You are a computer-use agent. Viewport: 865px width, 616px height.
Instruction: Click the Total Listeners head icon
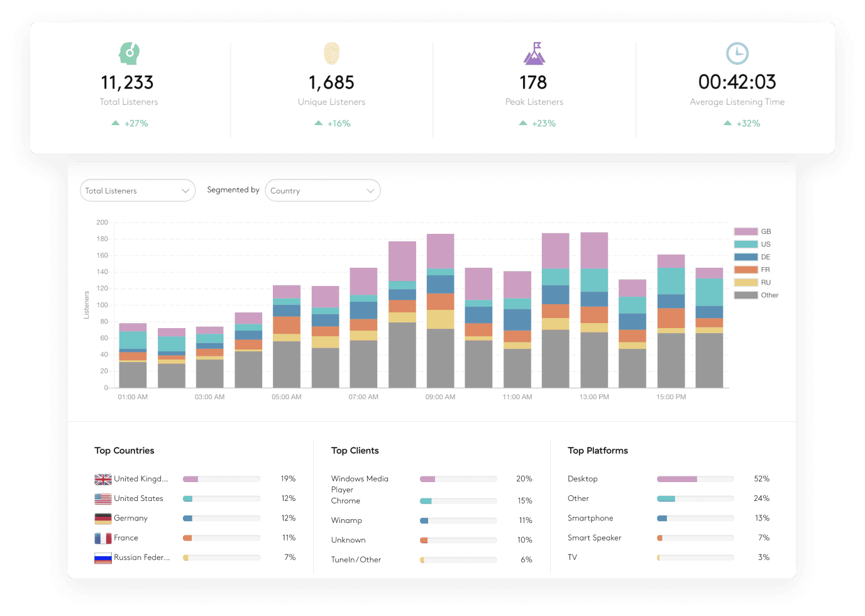coord(128,54)
